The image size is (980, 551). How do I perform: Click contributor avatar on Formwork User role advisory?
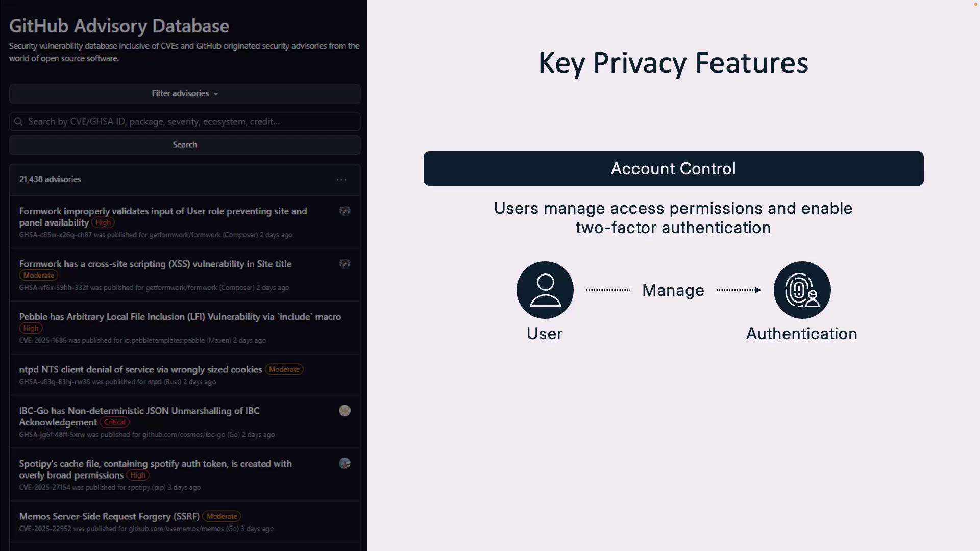tap(345, 211)
